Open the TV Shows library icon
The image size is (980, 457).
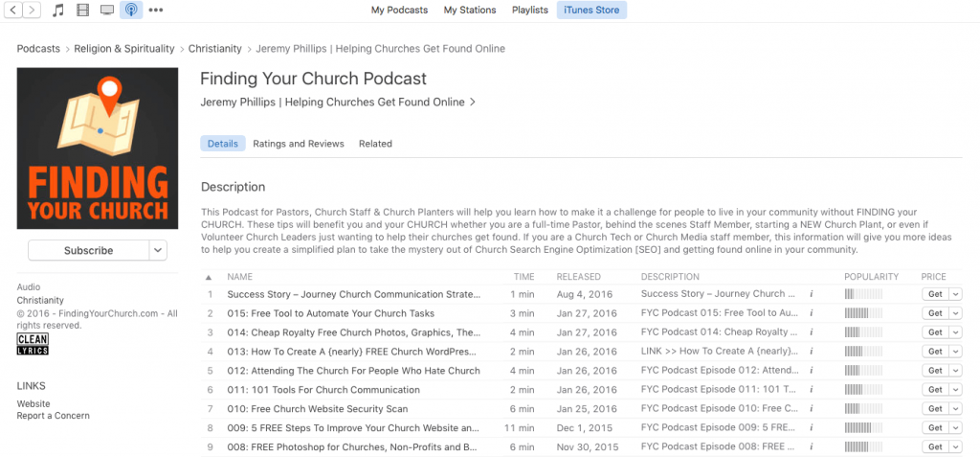point(107,10)
